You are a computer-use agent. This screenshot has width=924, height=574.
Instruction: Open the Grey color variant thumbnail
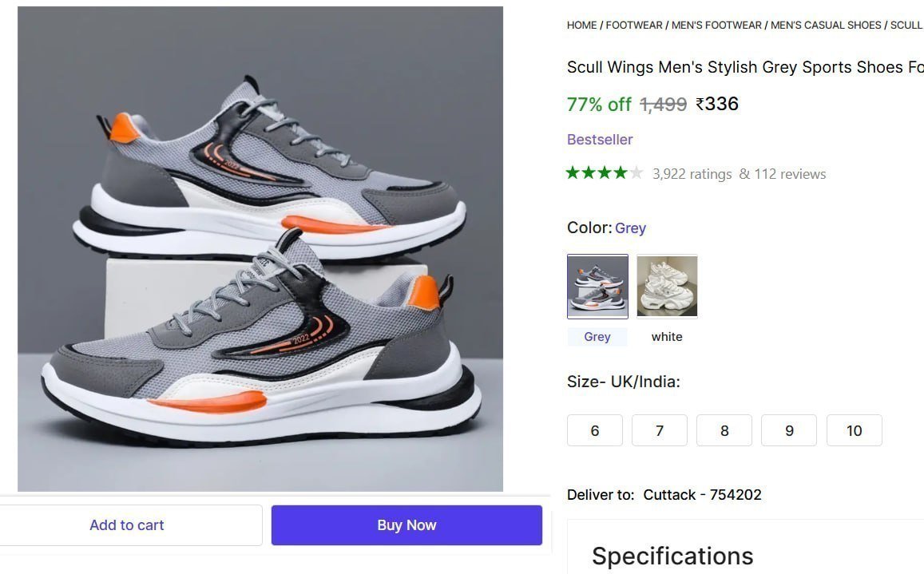pos(597,286)
